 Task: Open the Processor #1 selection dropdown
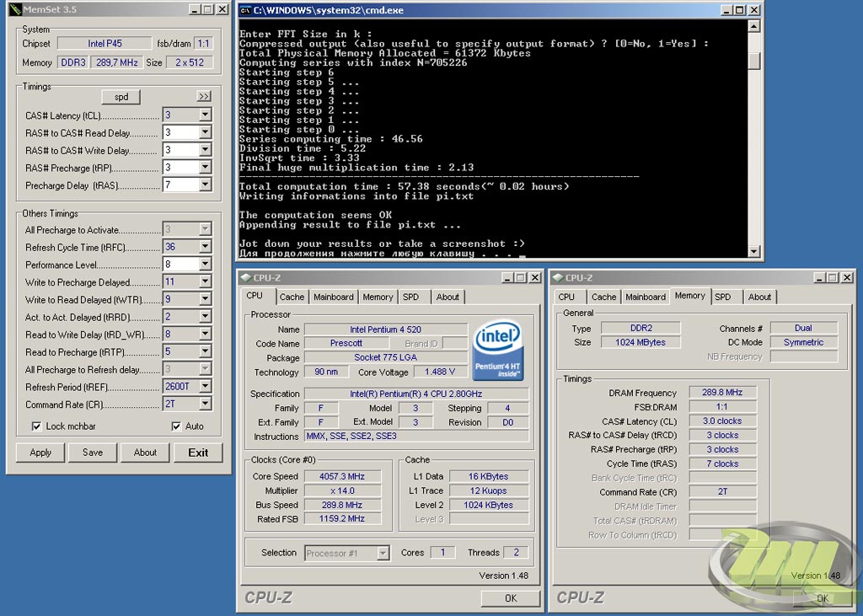tap(383, 553)
